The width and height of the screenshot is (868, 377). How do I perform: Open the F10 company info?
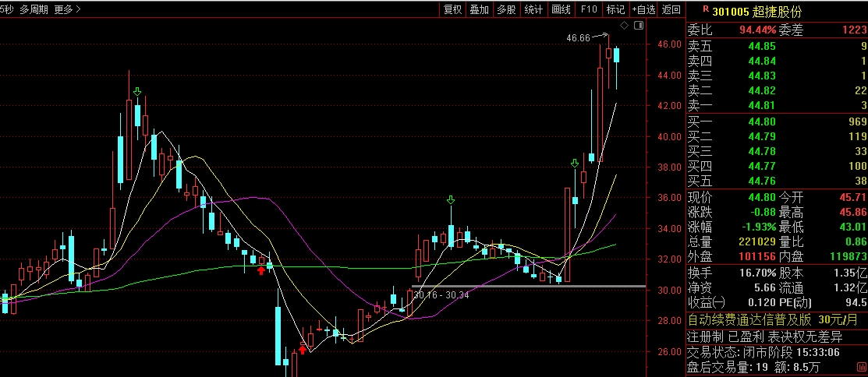point(589,9)
